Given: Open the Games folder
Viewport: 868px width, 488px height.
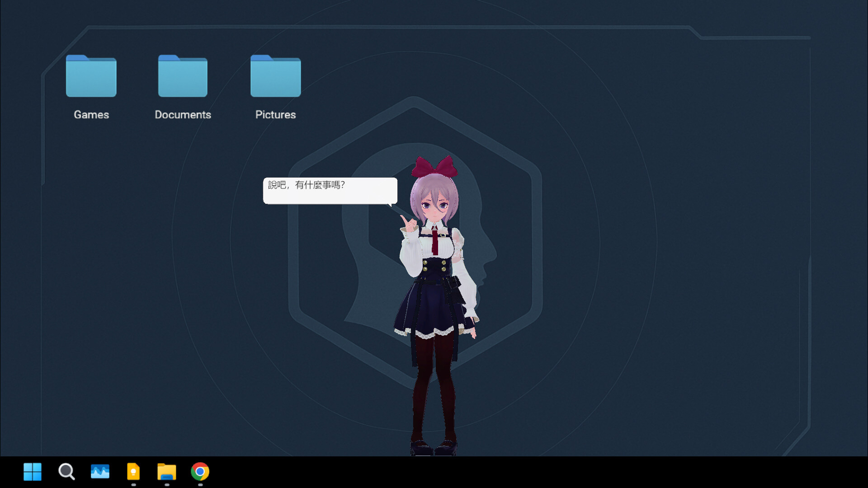Looking at the screenshot, I should pyautogui.click(x=90, y=76).
